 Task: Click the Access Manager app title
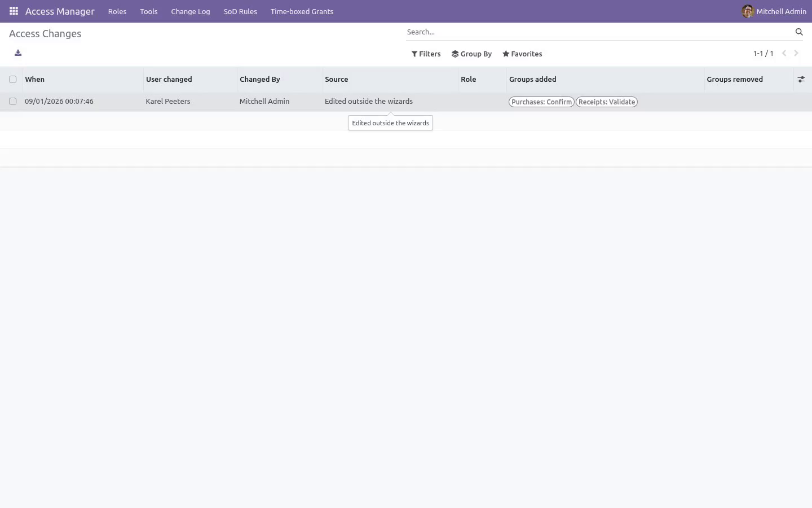pyautogui.click(x=60, y=11)
